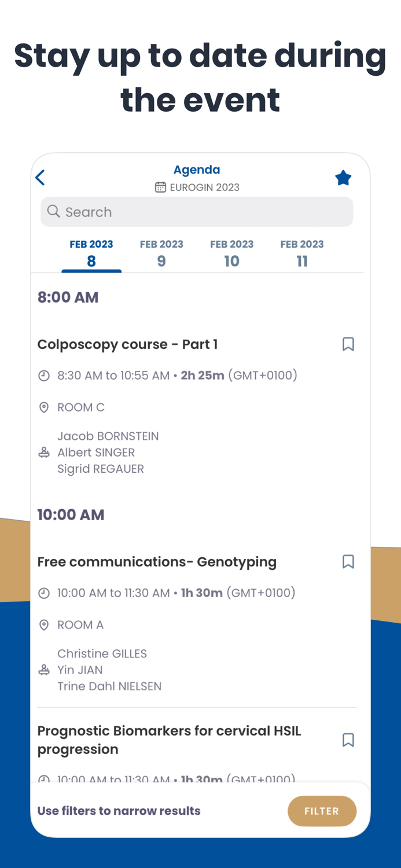Select the Prognostic Biomarkers for cervical HSIL session
Image resolution: width=401 pixels, height=868 pixels.
(x=169, y=740)
